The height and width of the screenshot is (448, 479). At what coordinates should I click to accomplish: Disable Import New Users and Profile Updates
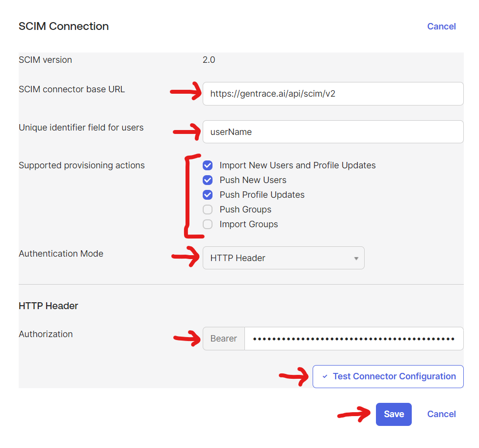208,165
